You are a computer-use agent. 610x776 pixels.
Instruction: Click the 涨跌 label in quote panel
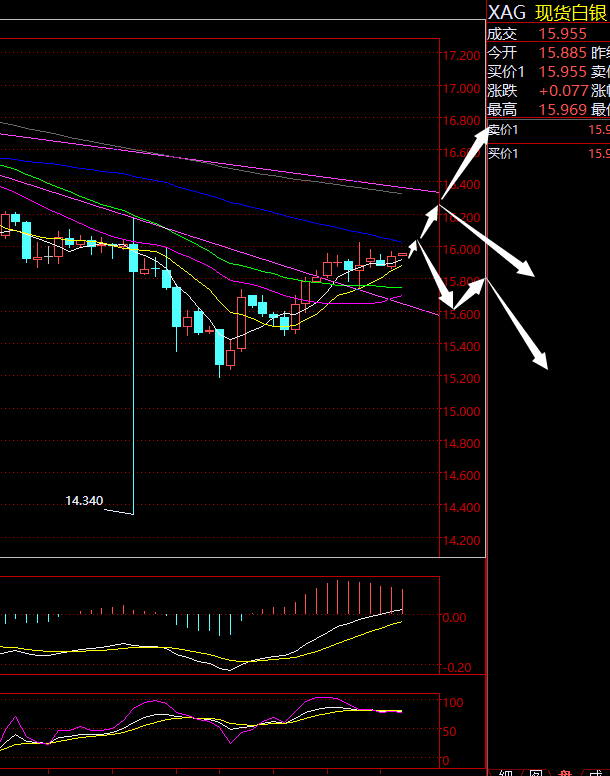[502, 91]
